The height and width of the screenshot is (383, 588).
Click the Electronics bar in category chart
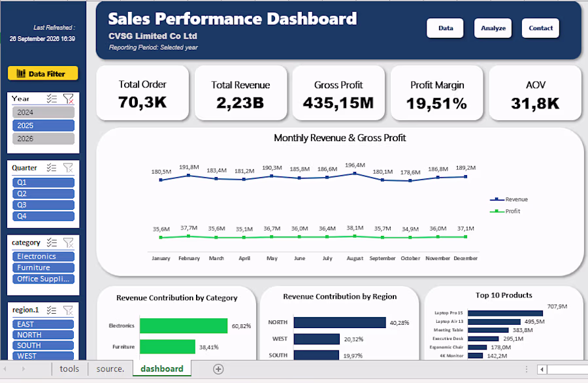[x=184, y=325]
